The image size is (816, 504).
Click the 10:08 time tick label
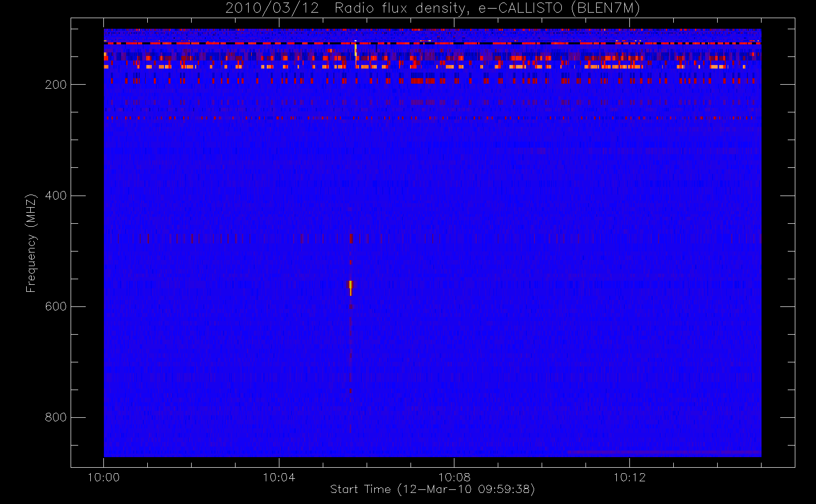tap(454, 477)
